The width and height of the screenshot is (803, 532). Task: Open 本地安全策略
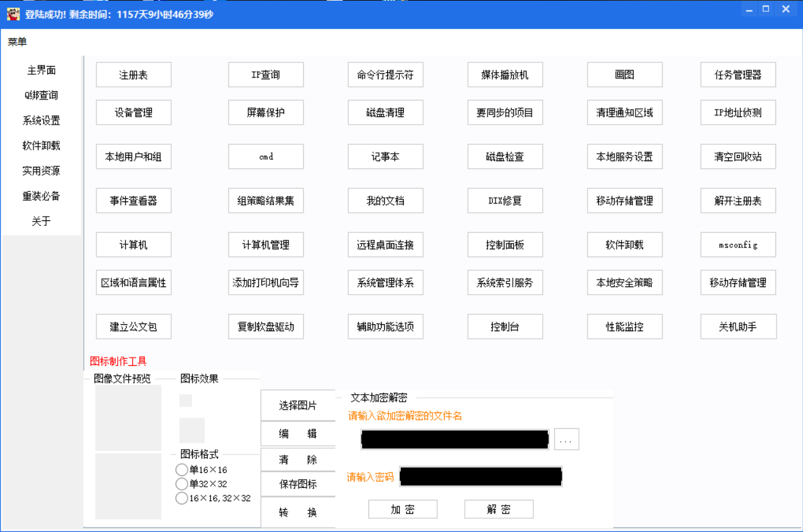tap(625, 283)
